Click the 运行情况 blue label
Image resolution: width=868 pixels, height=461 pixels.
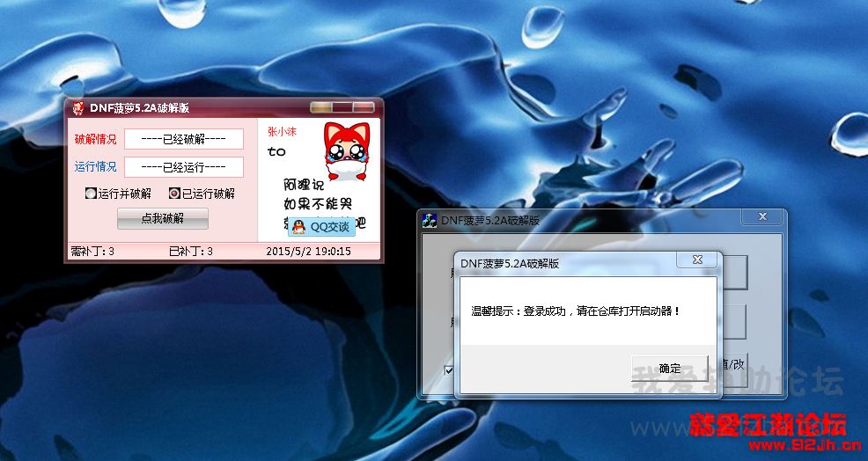pyautogui.click(x=96, y=166)
